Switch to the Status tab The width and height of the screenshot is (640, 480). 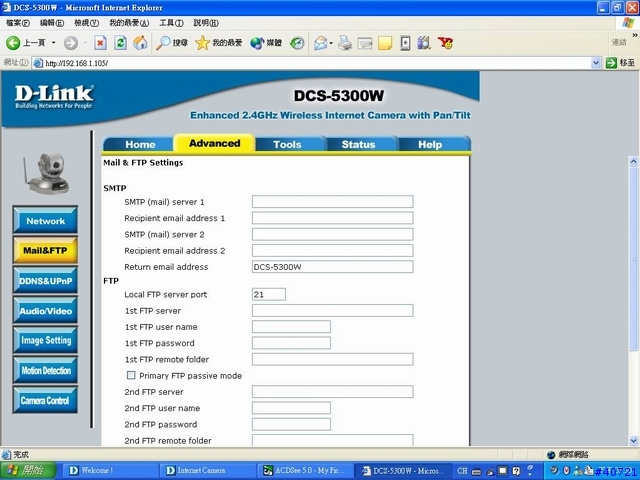(x=358, y=144)
